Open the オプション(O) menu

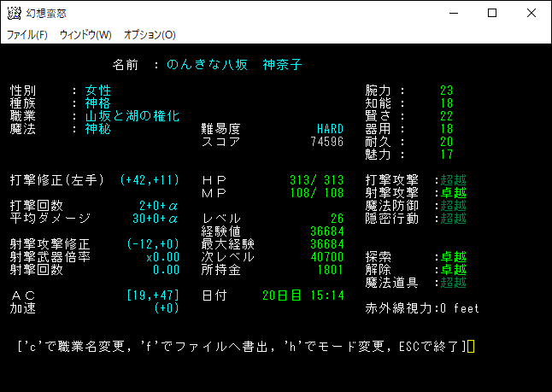150,35
